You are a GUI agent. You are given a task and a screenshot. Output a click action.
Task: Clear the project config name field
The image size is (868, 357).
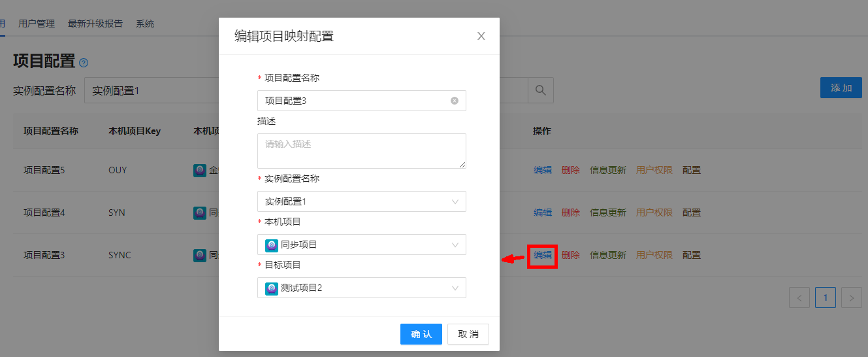point(455,101)
